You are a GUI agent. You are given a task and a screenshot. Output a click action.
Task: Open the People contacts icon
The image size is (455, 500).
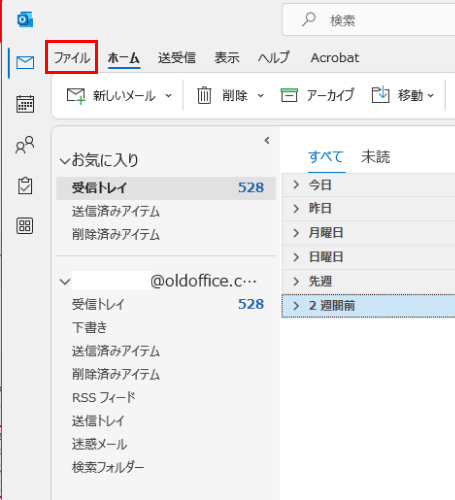25,145
